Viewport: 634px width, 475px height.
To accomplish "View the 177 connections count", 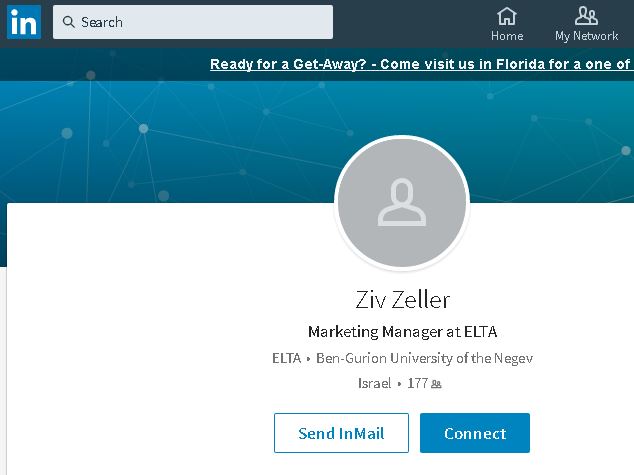I will (417, 383).
